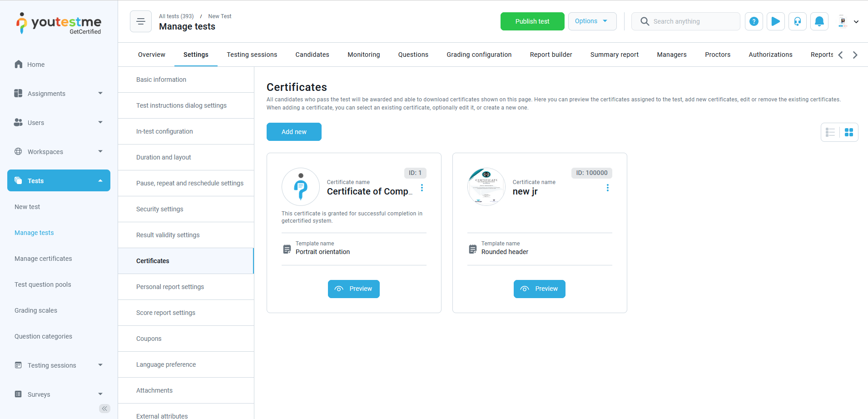Open the headset support icon
Viewport: 868px width, 419px height.
797,21
